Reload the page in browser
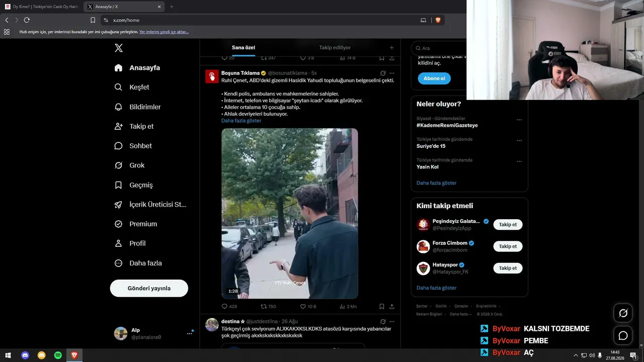The width and height of the screenshot is (644, 362). (x=27, y=20)
